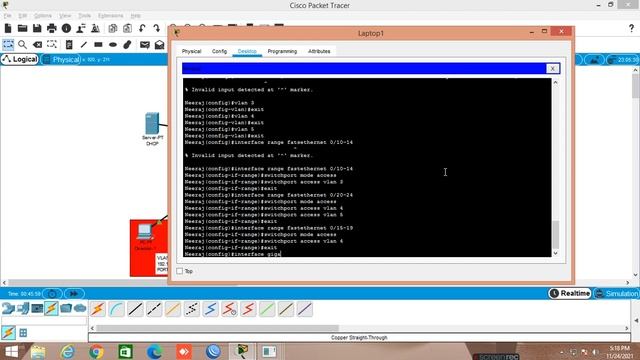Image resolution: width=640 pixels, height=360 pixels.
Task: Open the Attributes tab in Laptop1
Action: pos(319,51)
